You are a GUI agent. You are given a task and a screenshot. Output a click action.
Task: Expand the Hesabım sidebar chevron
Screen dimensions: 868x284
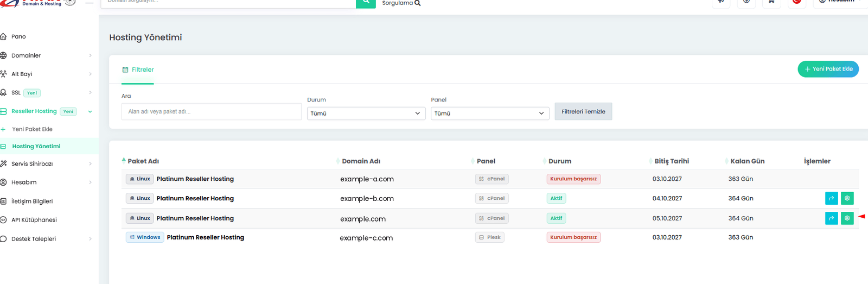click(x=90, y=182)
